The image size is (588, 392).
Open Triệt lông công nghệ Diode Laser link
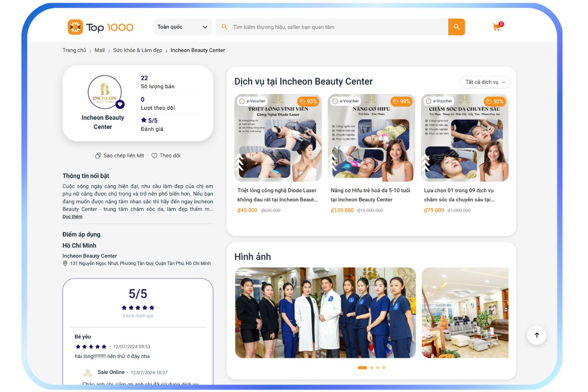pos(277,195)
